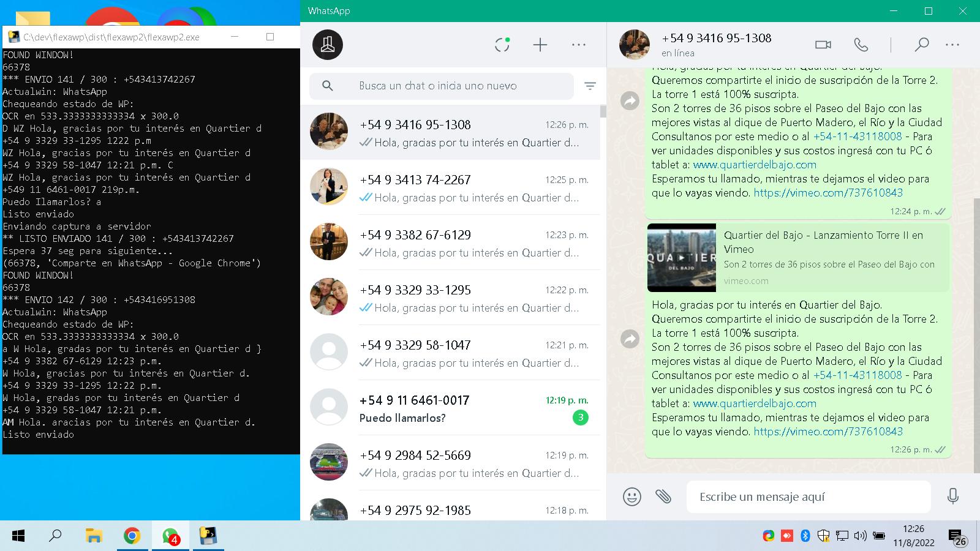Attach a file with the paperclip icon
The height and width of the screenshot is (551, 980).
[663, 497]
